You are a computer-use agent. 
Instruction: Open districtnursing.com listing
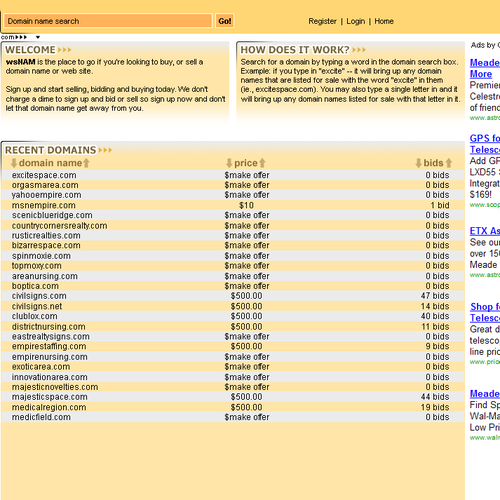point(48,327)
